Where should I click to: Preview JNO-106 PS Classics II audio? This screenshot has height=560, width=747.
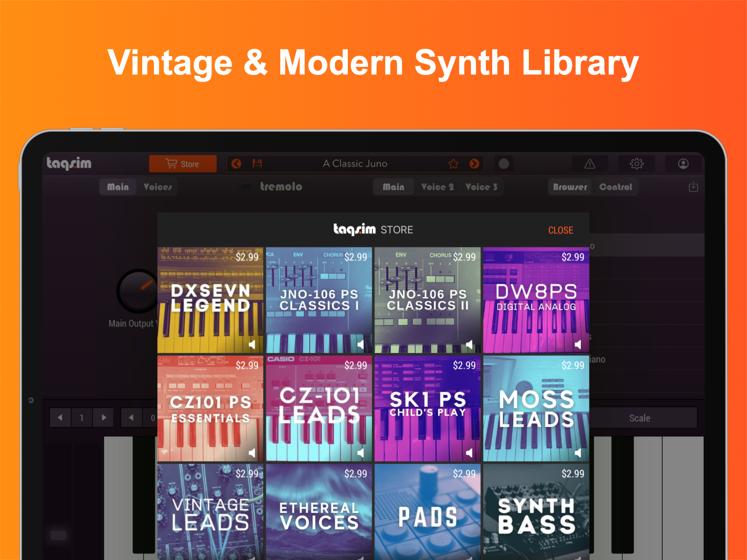point(469,345)
